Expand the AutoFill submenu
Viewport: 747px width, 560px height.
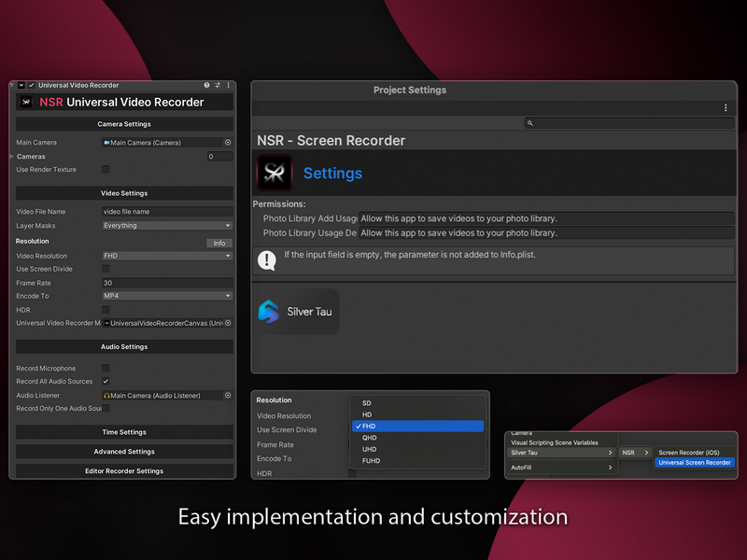pos(562,468)
